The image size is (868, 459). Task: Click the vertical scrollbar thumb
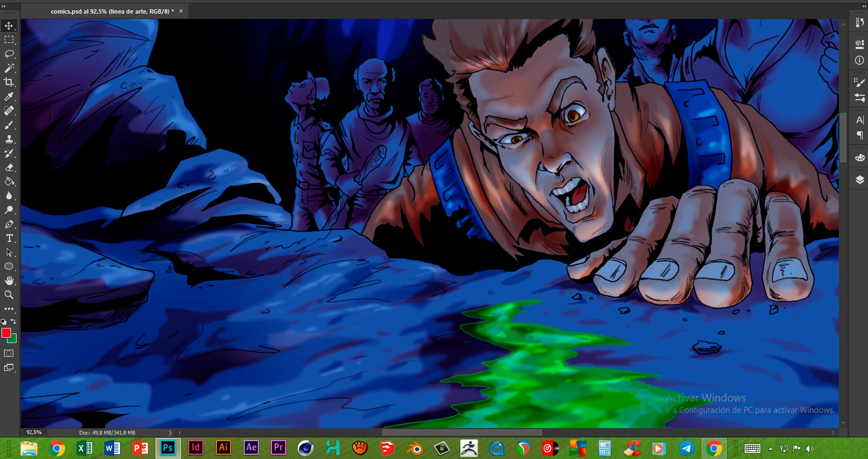(843, 138)
